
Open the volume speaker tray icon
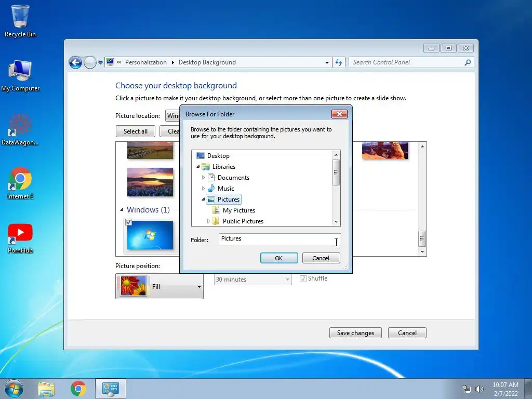pyautogui.click(x=479, y=389)
